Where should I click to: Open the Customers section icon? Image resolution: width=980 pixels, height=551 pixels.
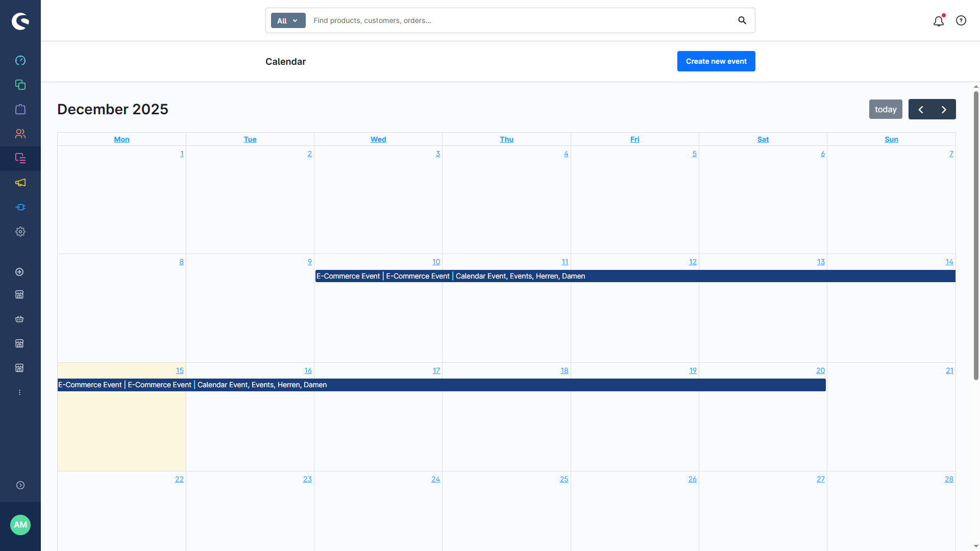point(20,134)
